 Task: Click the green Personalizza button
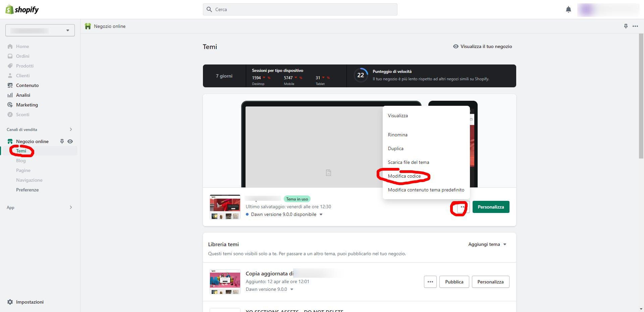click(491, 207)
